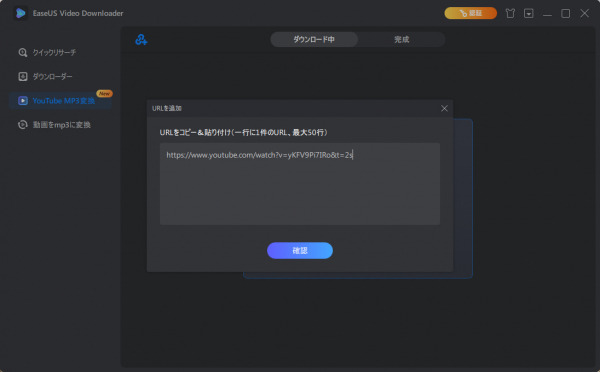The width and height of the screenshot is (600, 372).
Task: Maximize the EaseUS window
Action: click(566, 13)
